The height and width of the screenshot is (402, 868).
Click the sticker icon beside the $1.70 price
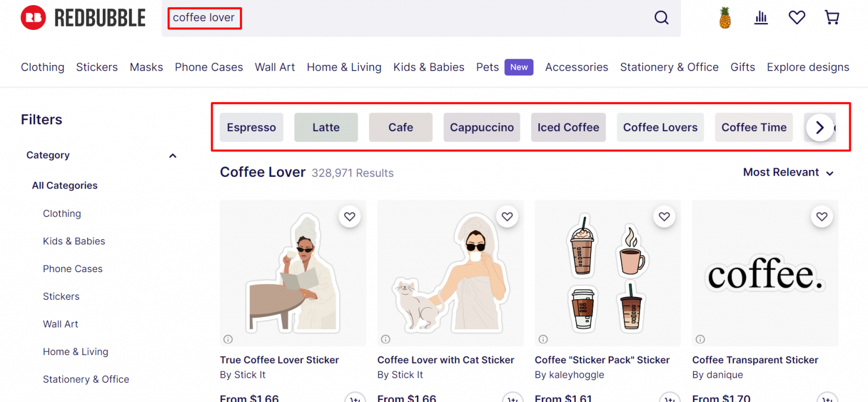[827, 398]
